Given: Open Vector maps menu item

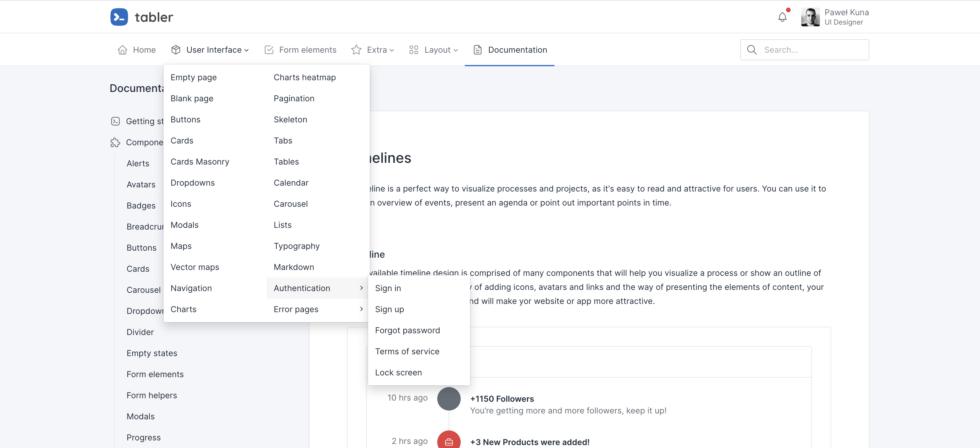Looking at the screenshot, I should [x=215, y=267].
